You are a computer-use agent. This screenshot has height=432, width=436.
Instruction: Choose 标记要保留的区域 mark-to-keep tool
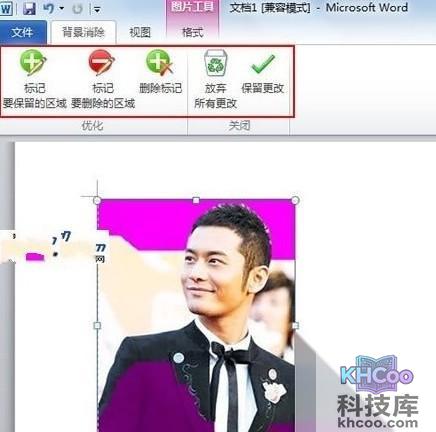pos(35,80)
